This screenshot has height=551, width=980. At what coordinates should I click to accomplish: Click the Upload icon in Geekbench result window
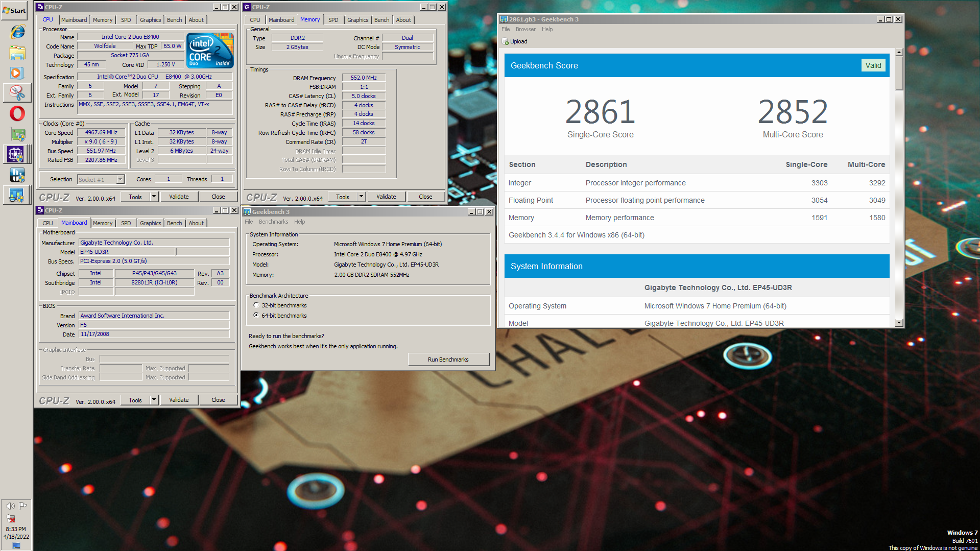[505, 41]
